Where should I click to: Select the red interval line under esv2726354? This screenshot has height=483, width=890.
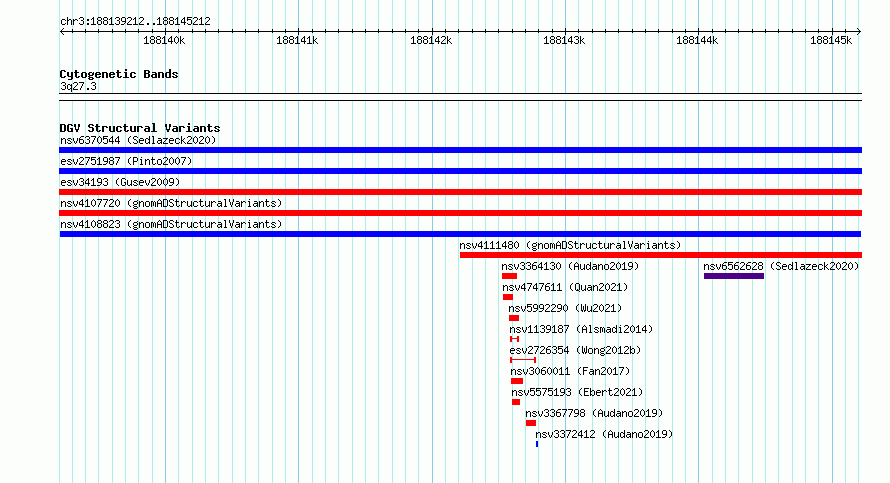pyautogui.click(x=523, y=360)
